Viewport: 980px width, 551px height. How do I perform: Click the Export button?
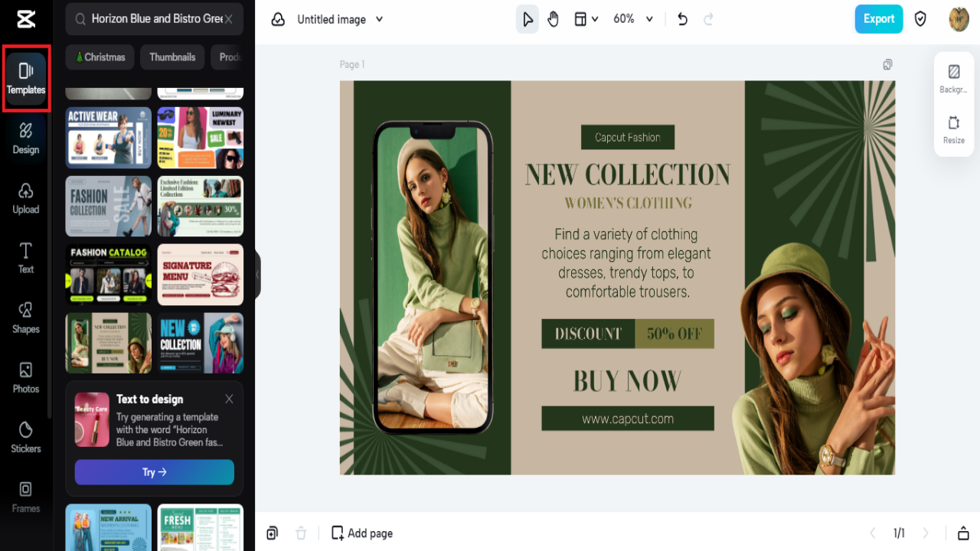(x=879, y=19)
